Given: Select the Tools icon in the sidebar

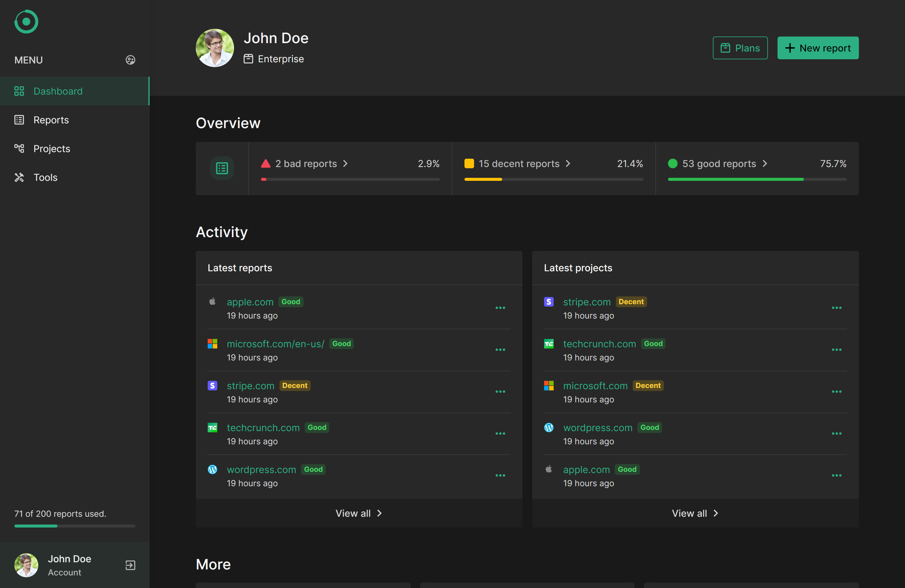Looking at the screenshot, I should point(19,177).
